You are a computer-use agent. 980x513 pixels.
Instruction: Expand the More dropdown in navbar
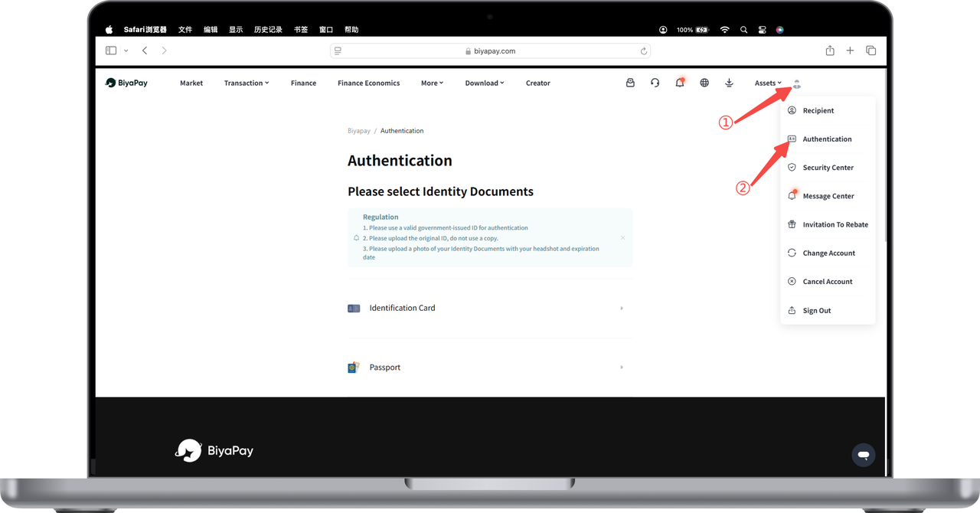(432, 83)
